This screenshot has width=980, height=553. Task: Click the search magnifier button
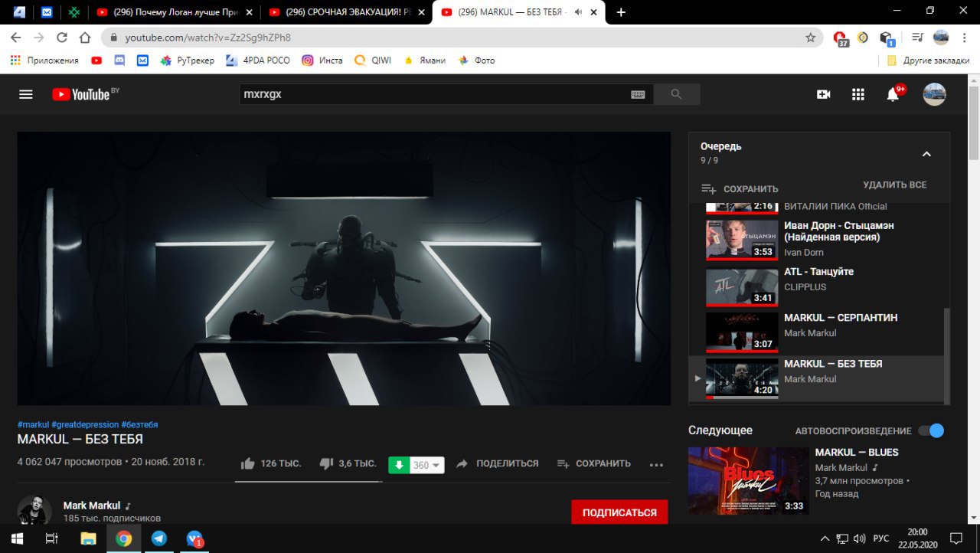[x=676, y=94]
